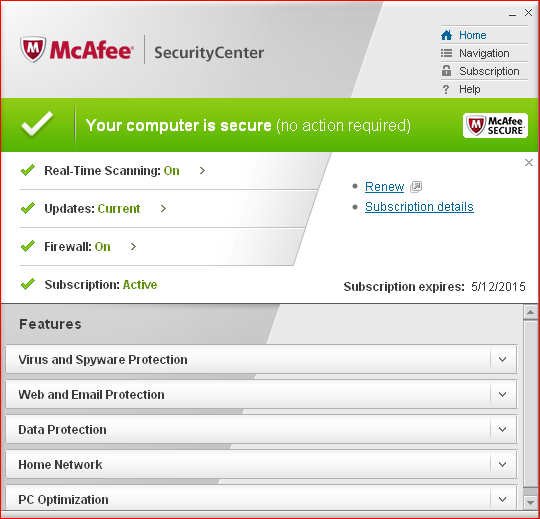Open Updates status details arrow
540x519 pixels.
(x=163, y=208)
